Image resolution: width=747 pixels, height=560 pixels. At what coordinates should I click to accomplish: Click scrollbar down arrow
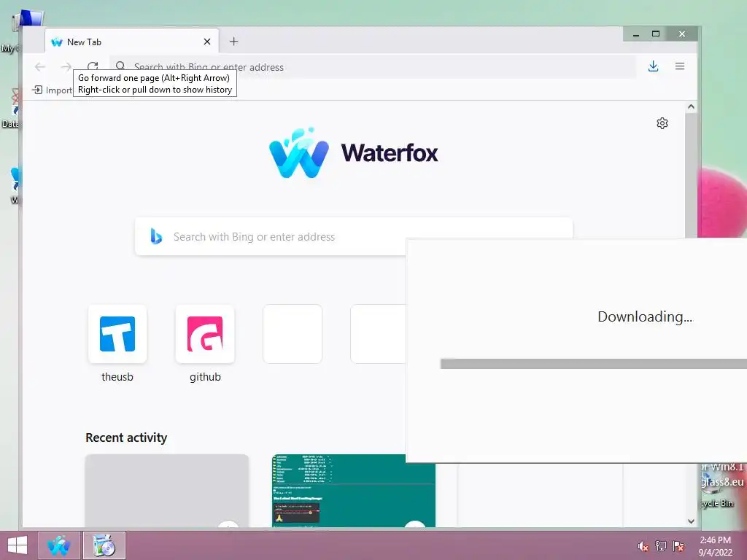692,521
